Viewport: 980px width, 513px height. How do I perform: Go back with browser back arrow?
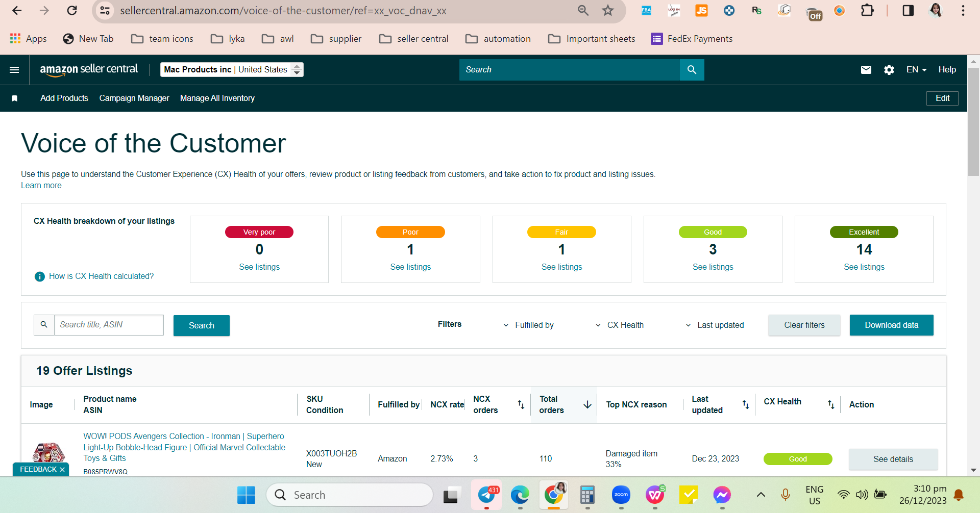(17, 11)
